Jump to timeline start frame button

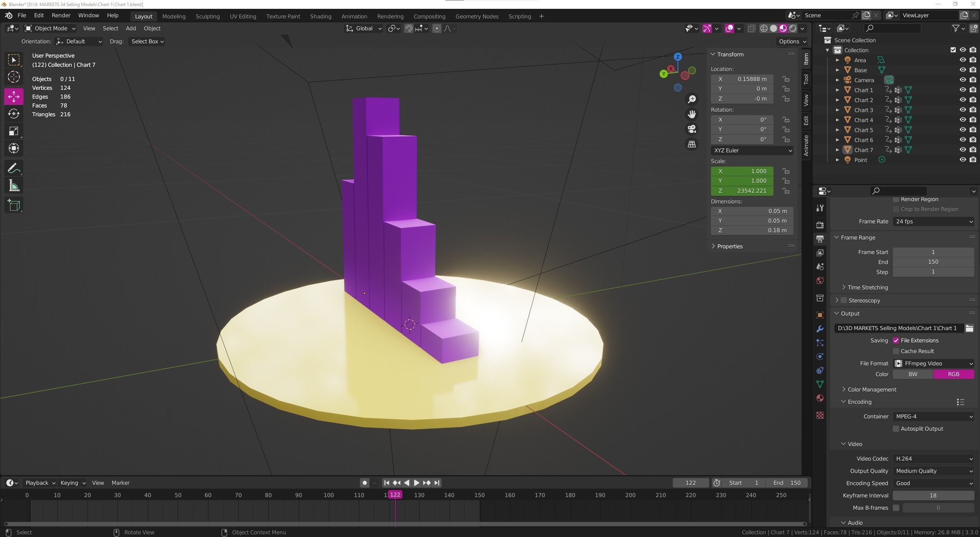(x=387, y=483)
